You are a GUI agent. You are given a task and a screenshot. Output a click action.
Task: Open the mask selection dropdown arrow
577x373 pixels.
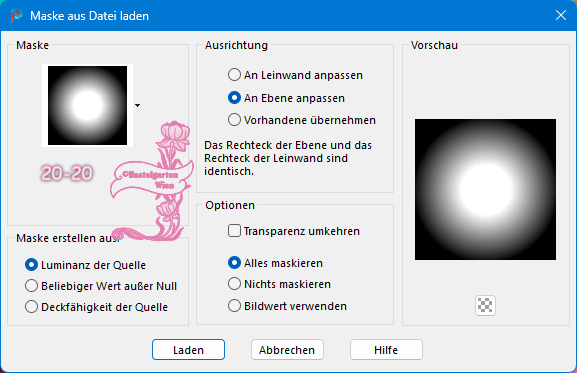point(138,106)
